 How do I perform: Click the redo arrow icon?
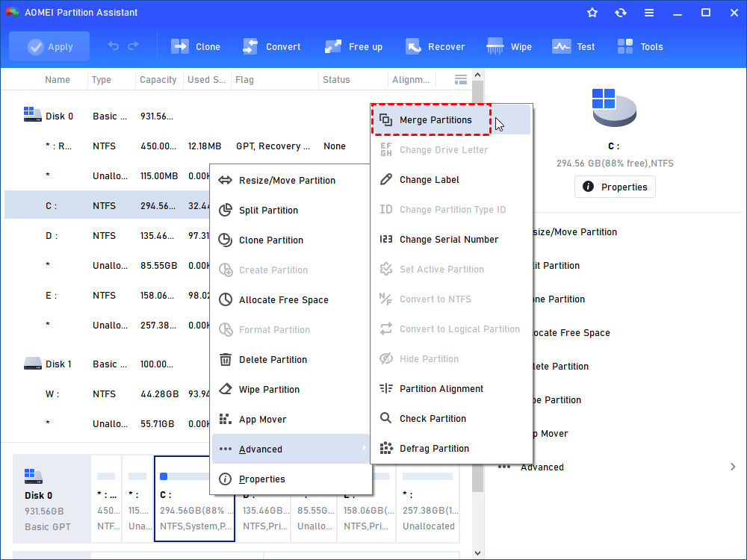click(x=134, y=46)
